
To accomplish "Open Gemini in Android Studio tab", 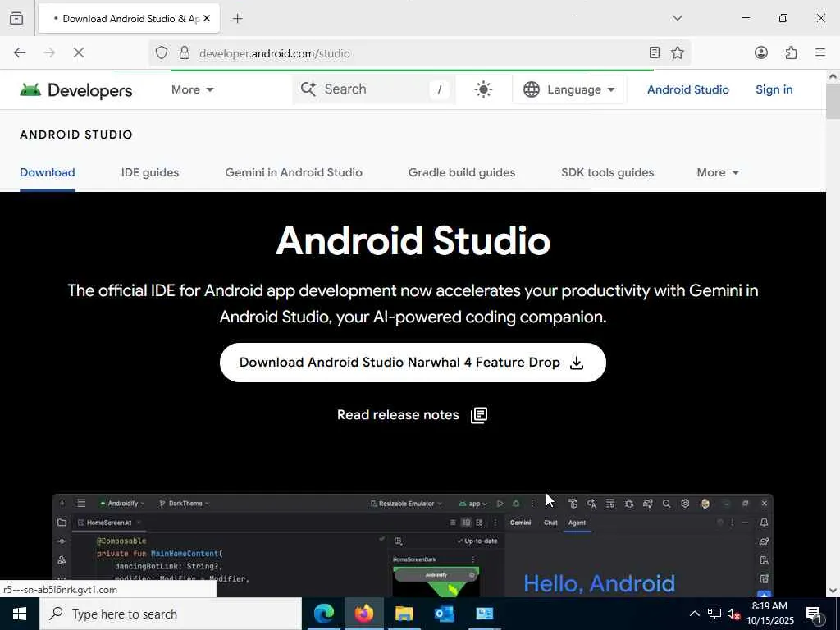I will [294, 172].
